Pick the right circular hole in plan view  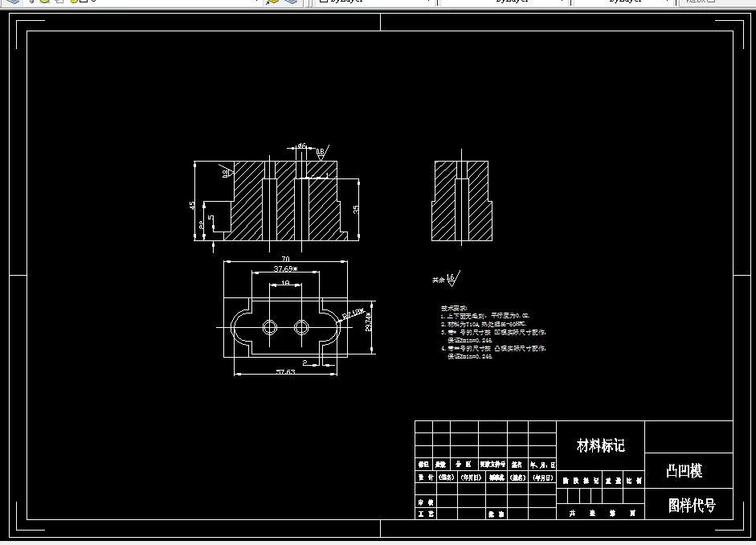pos(301,327)
